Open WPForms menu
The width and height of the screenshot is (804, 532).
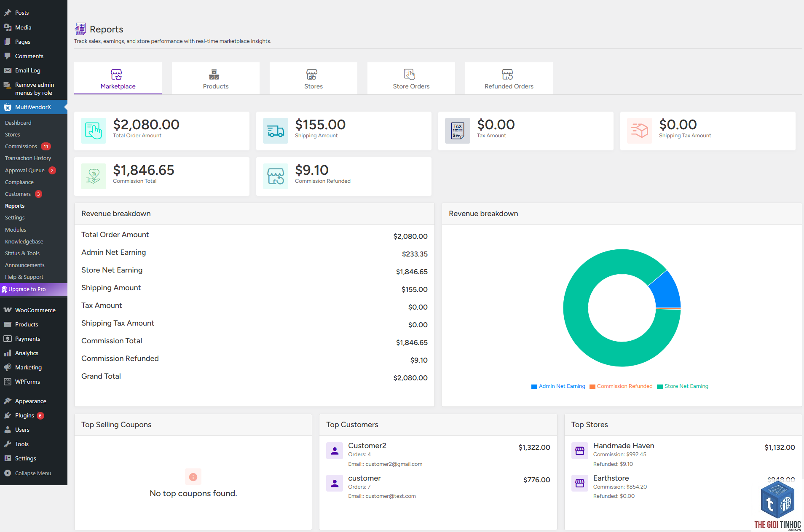click(x=34, y=382)
